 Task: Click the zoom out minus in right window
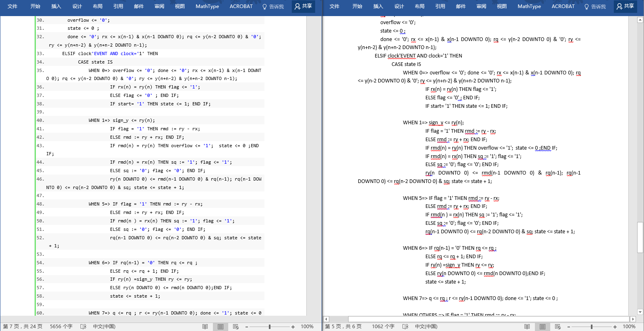point(569,327)
